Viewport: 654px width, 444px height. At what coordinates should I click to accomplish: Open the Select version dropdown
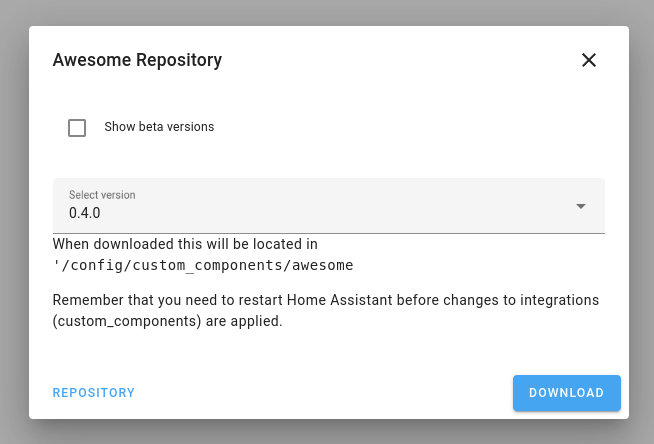[328, 205]
